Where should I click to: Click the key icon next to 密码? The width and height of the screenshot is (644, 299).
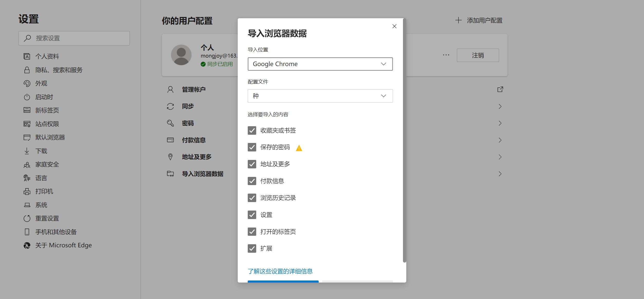[170, 123]
